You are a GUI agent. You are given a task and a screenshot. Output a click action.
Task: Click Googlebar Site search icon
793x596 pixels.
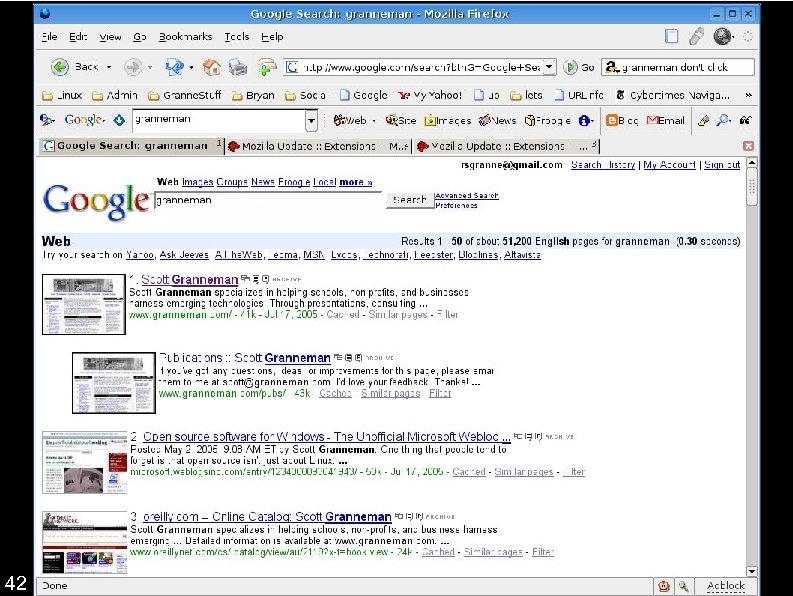[x=401, y=120]
